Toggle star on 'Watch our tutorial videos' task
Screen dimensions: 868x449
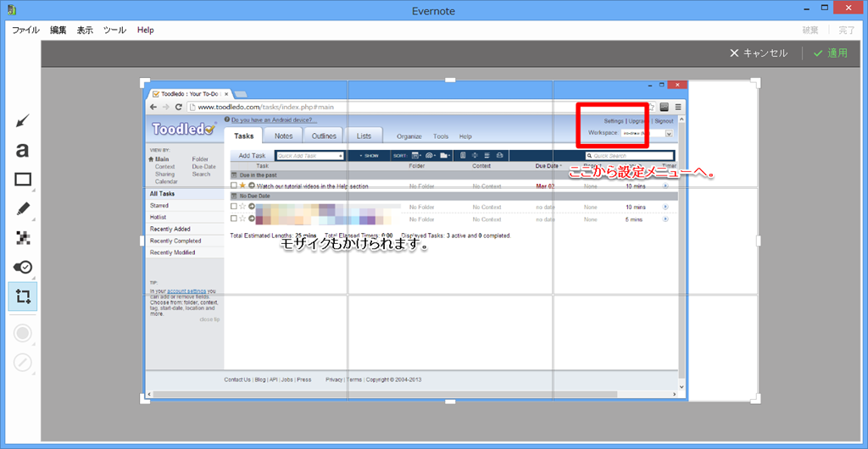click(x=242, y=186)
